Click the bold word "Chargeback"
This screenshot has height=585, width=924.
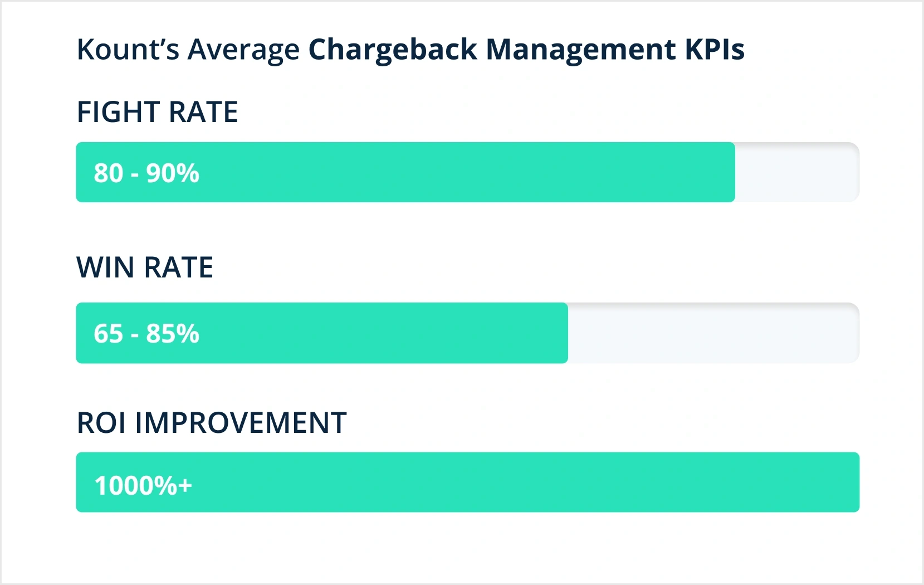(393, 50)
